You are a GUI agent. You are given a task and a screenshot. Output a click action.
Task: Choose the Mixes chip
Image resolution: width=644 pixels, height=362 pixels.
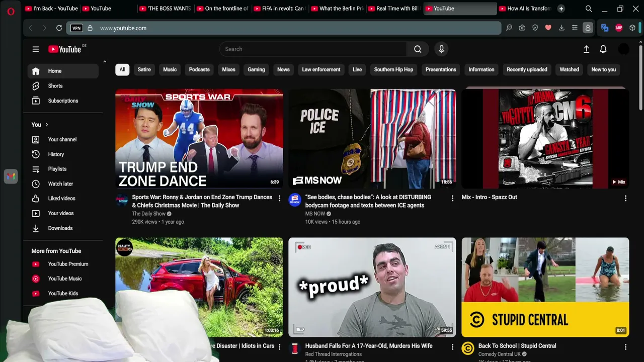(229, 69)
